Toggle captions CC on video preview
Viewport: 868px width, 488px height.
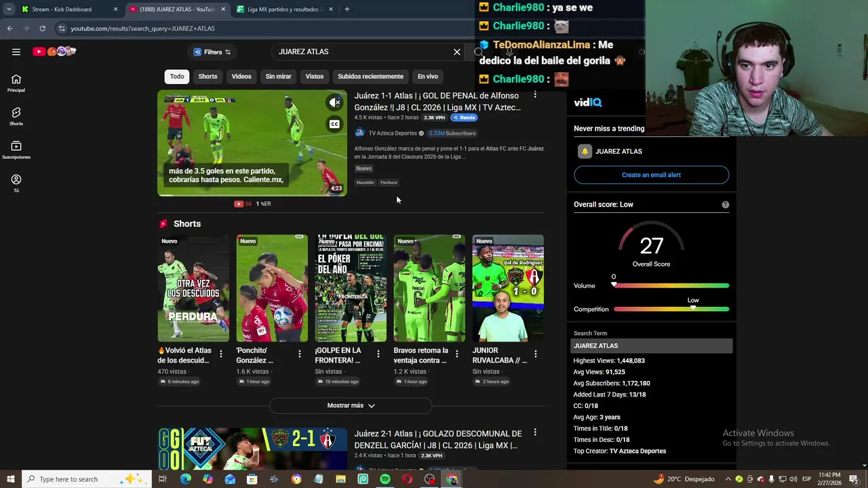click(x=334, y=124)
